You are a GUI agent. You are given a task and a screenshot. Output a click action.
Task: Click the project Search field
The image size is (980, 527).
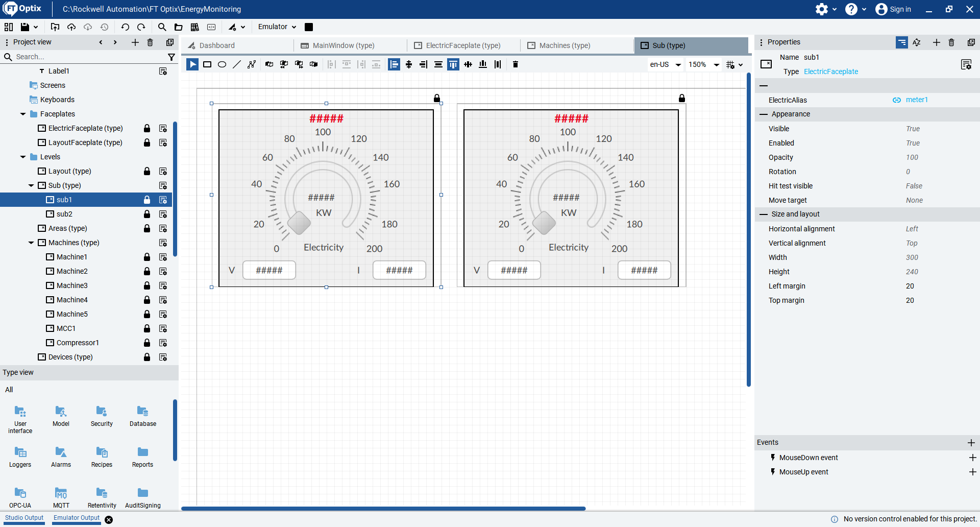click(87, 57)
